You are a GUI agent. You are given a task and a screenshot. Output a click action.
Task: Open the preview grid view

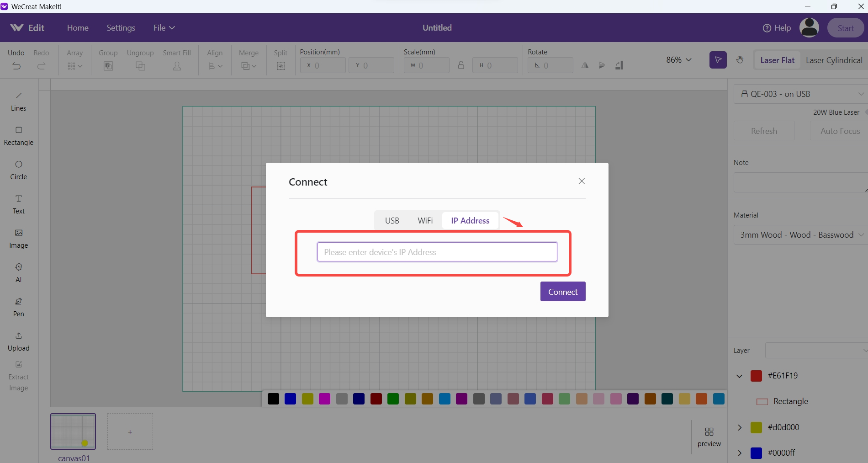pyautogui.click(x=709, y=437)
